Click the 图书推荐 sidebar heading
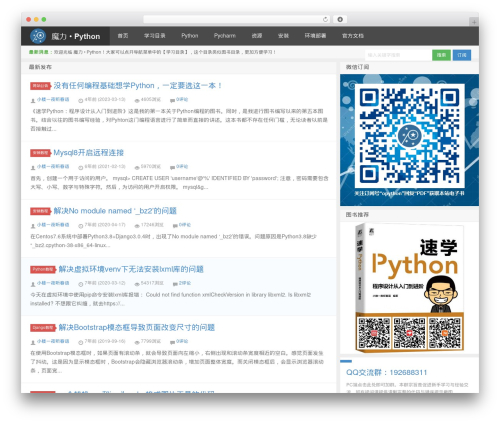Viewport: 500px width, 423px height. coord(357,215)
